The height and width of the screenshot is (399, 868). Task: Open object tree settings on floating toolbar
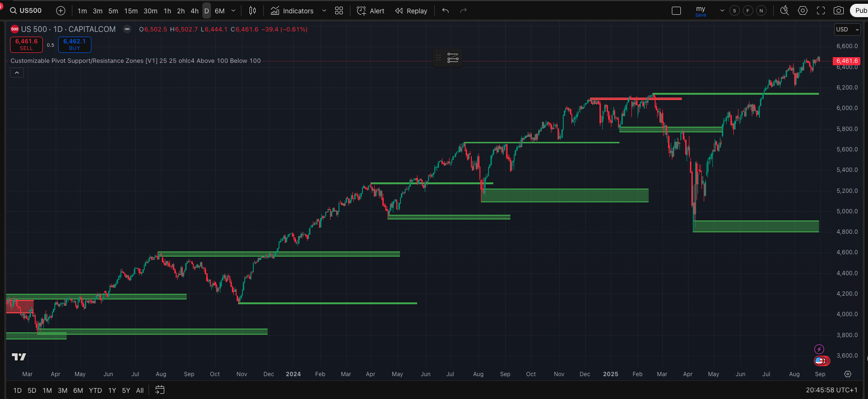(453, 58)
